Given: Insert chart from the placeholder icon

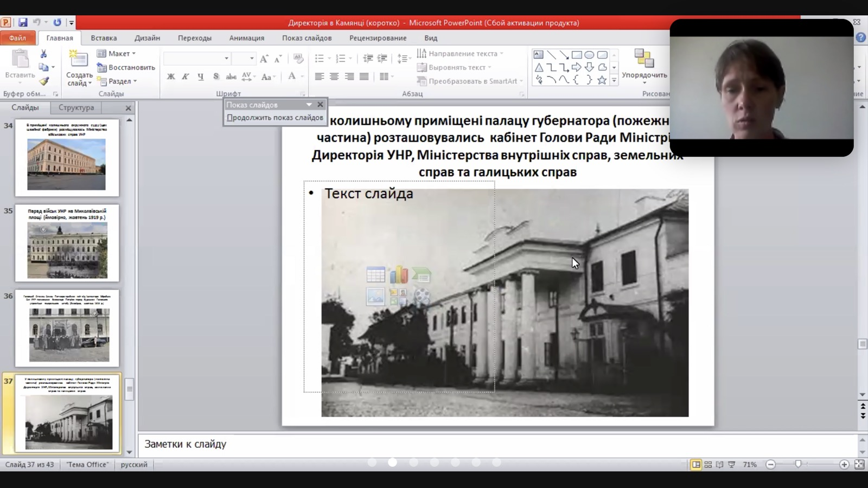Looking at the screenshot, I should click(x=398, y=275).
